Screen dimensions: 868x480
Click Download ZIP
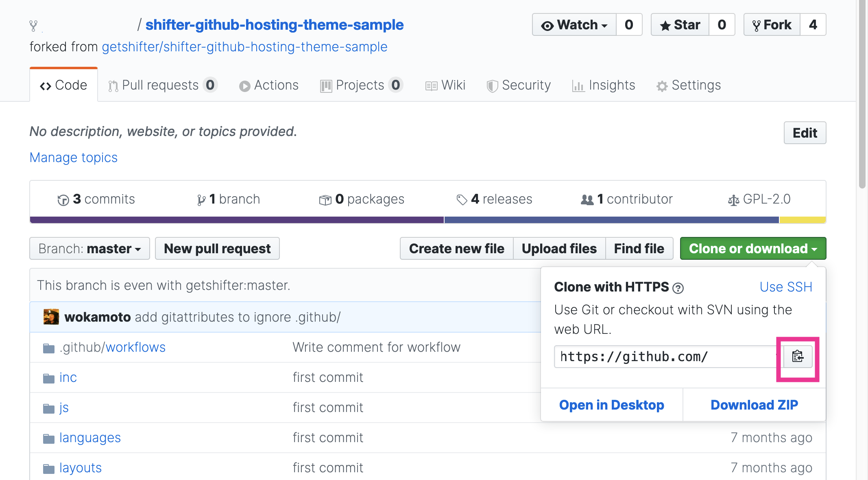click(754, 405)
